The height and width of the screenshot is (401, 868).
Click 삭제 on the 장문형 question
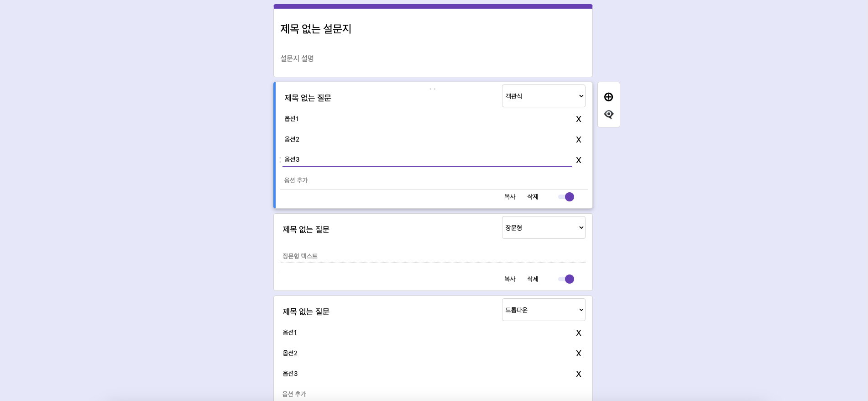[x=532, y=279]
